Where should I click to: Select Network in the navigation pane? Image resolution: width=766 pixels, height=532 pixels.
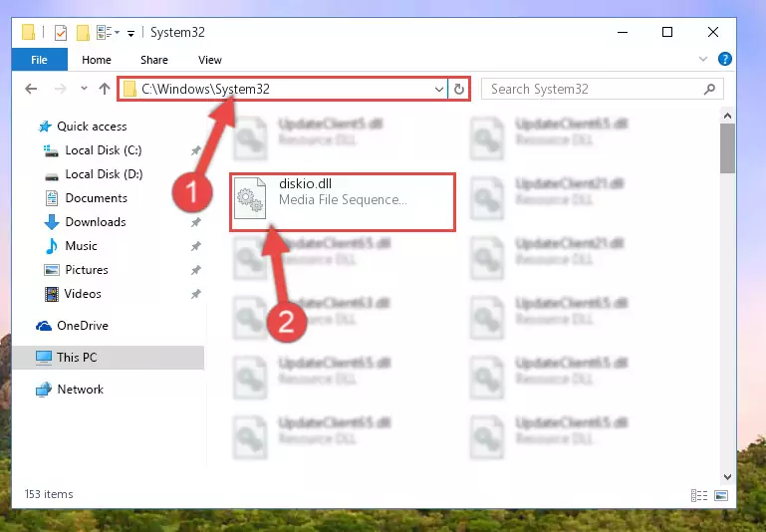click(80, 390)
